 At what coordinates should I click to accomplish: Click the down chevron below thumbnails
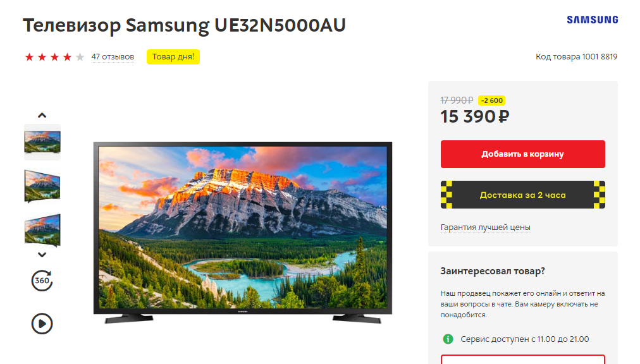(42, 255)
